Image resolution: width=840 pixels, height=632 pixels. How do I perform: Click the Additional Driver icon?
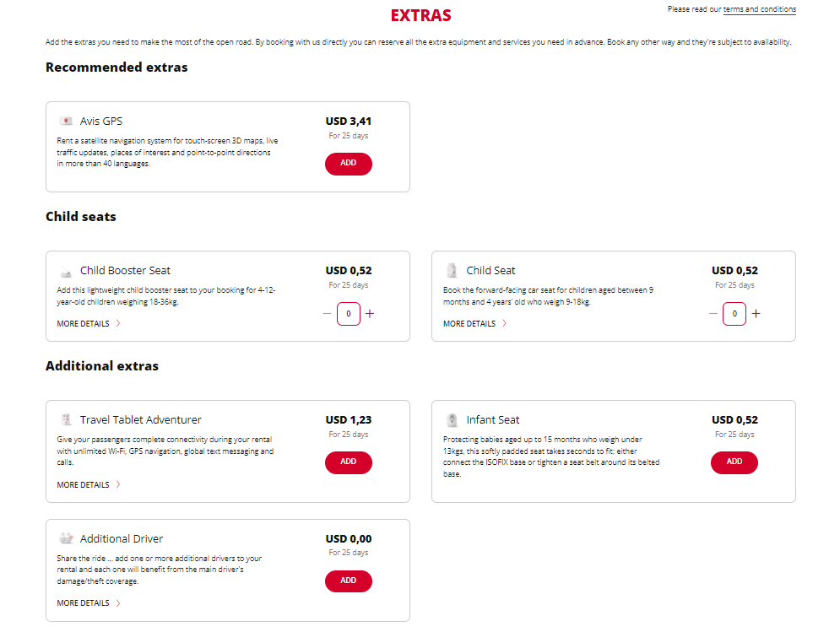[66, 538]
